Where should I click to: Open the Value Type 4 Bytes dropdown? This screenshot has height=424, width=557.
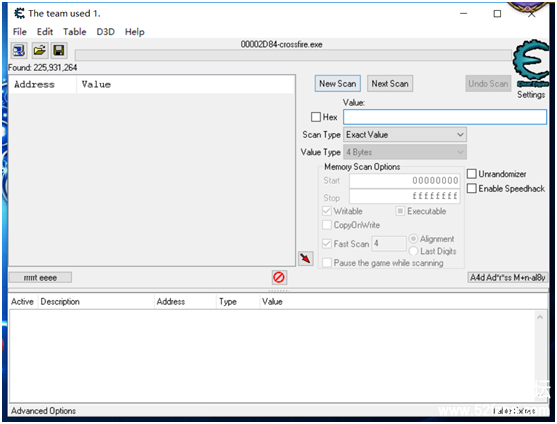click(x=405, y=152)
